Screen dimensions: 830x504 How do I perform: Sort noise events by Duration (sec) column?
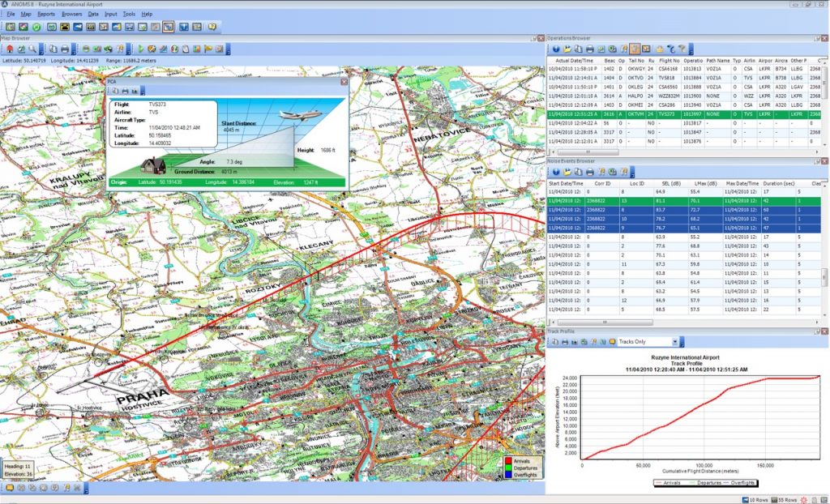(x=779, y=184)
